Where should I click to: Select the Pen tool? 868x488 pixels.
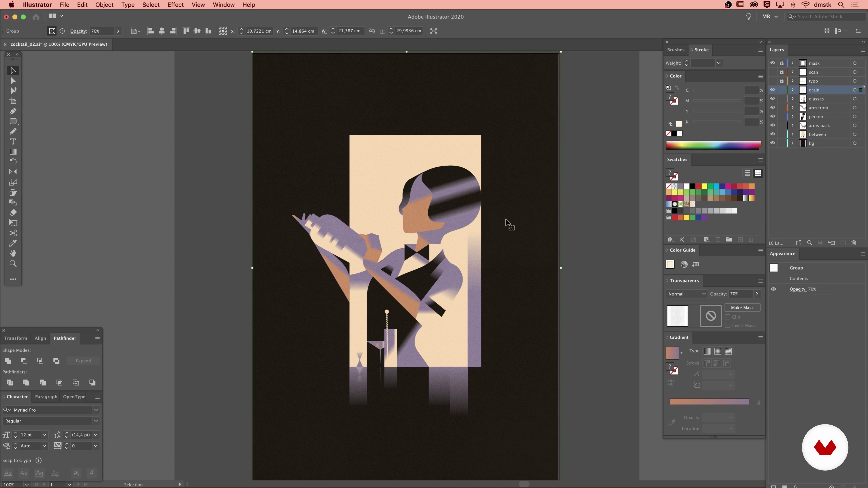coord(13,111)
